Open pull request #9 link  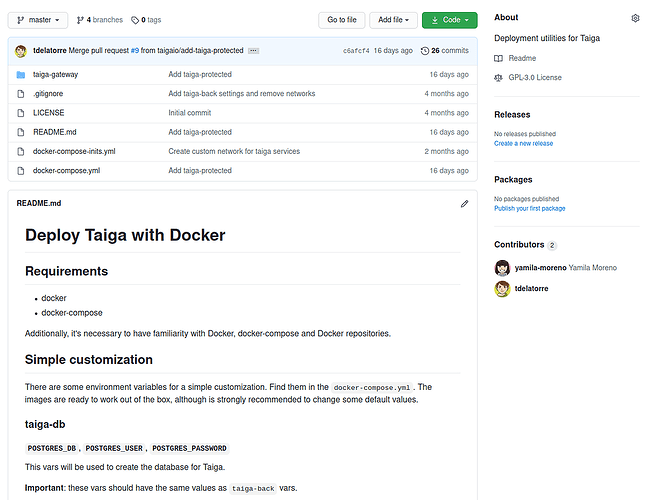click(135, 50)
